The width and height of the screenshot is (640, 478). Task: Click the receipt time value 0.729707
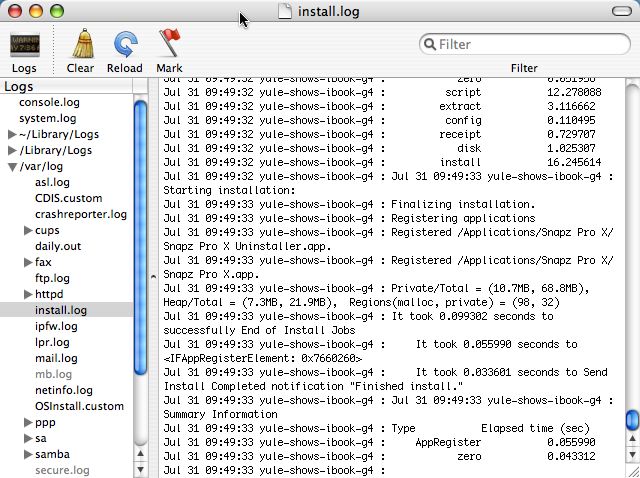coord(571,134)
